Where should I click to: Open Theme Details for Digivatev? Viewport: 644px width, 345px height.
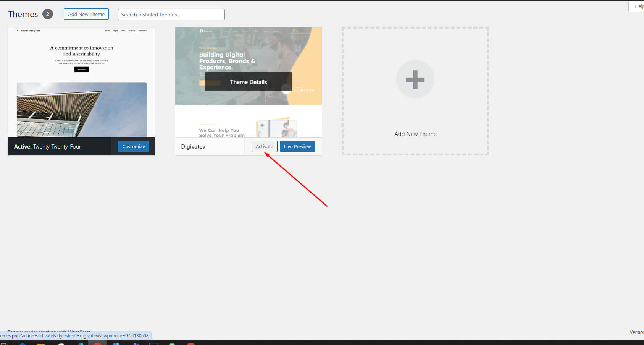tap(249, 82)
